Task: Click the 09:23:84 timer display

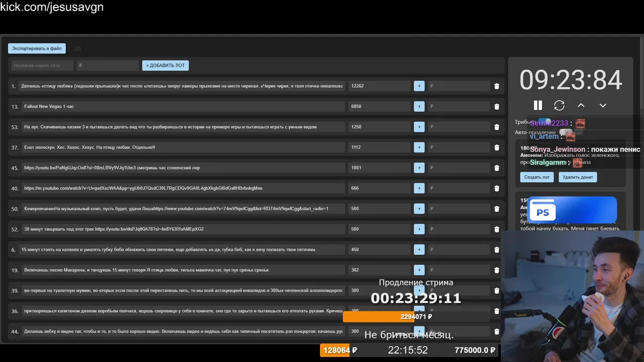Action: (x=571, y=80)
